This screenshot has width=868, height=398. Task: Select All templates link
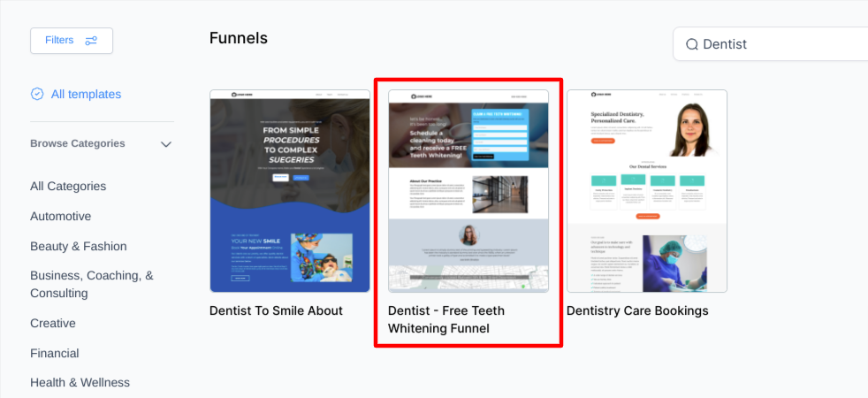coord(86,94)
